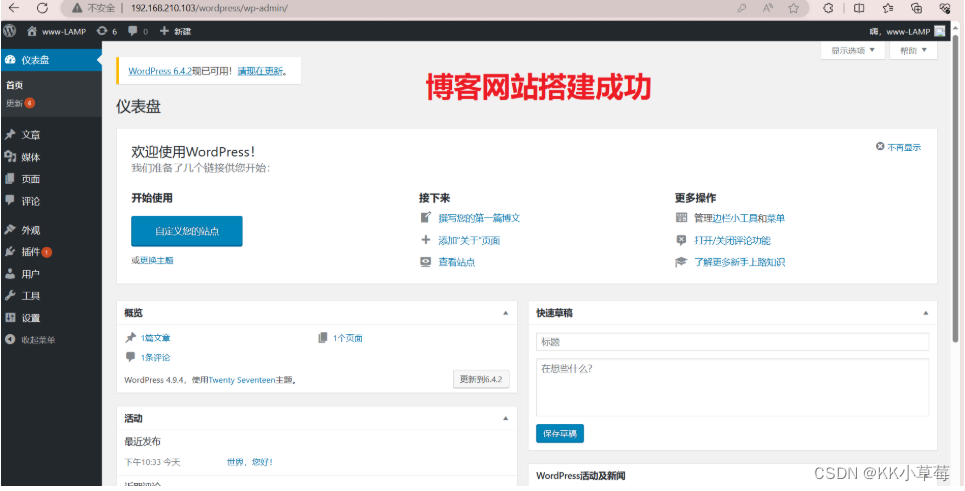Open the collections icon
This screenshot has height=491, width=965.
[x=917, y=9]
